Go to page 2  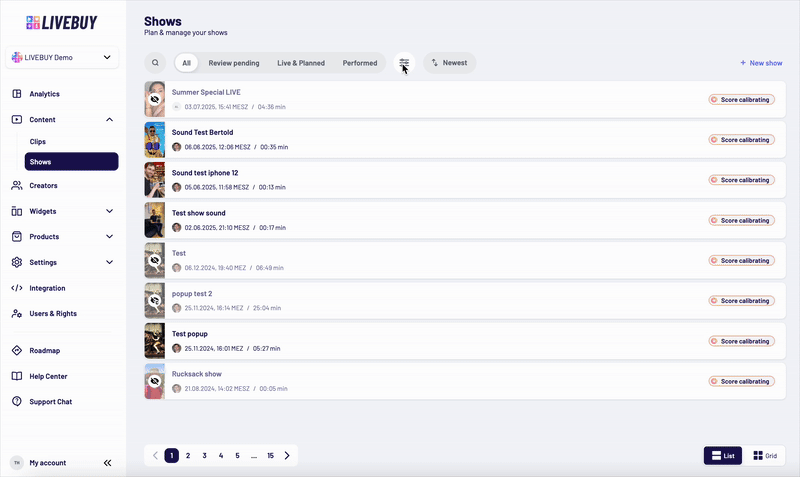(x=188, y=456)
